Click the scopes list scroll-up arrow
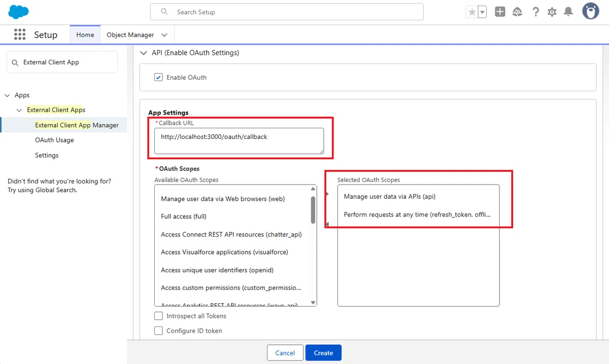 tap(313, 189)
